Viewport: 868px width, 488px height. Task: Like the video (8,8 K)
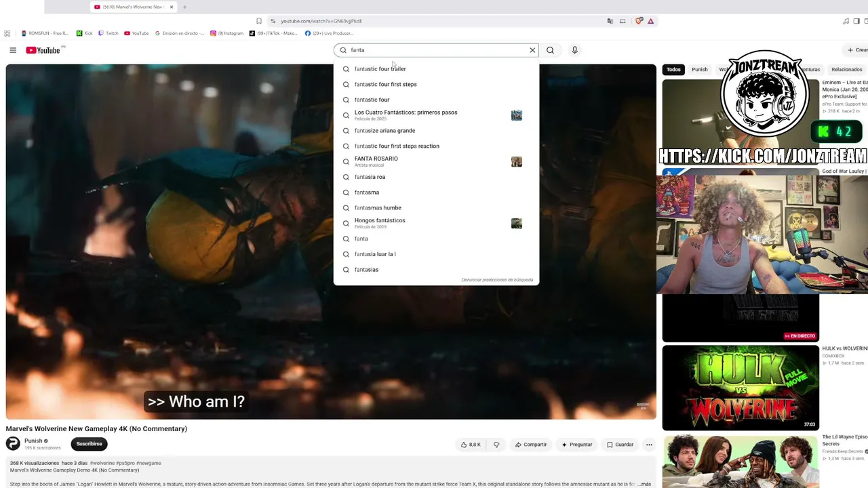point(471,445)
